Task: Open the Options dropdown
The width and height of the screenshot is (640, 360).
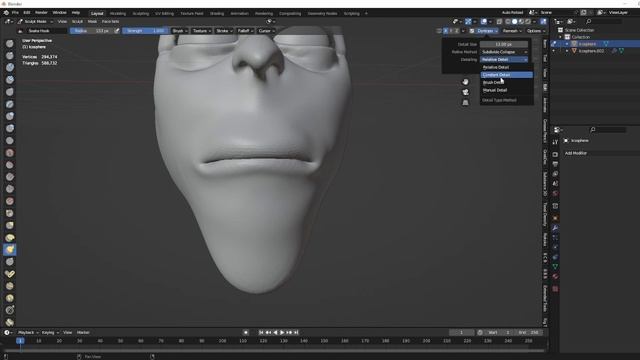Action: click(x=536, y=31)
